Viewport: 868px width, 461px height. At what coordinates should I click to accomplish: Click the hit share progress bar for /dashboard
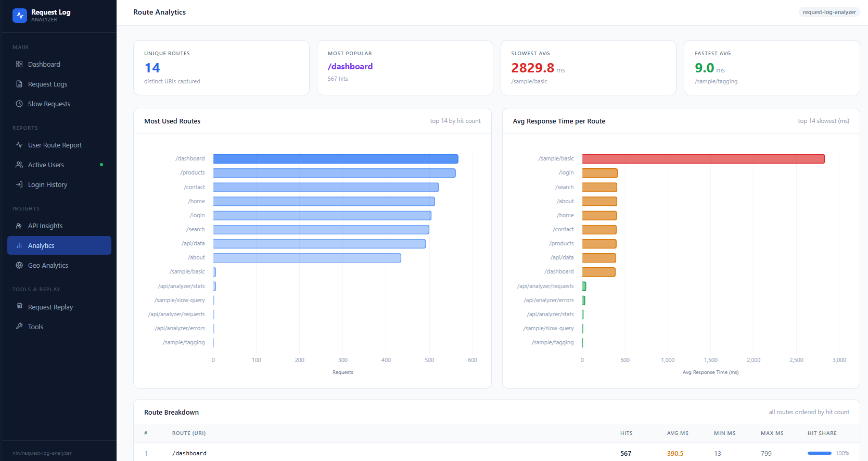[820, 453]
